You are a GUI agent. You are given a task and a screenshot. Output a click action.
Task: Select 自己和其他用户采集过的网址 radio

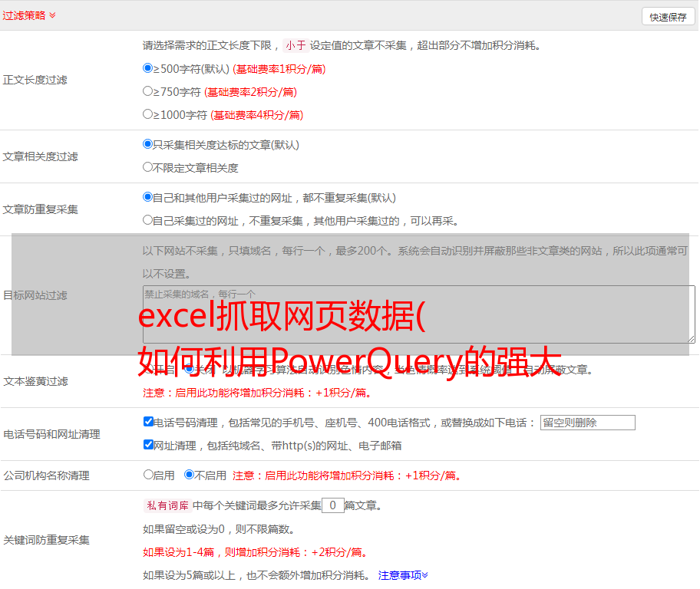point(147,197)
